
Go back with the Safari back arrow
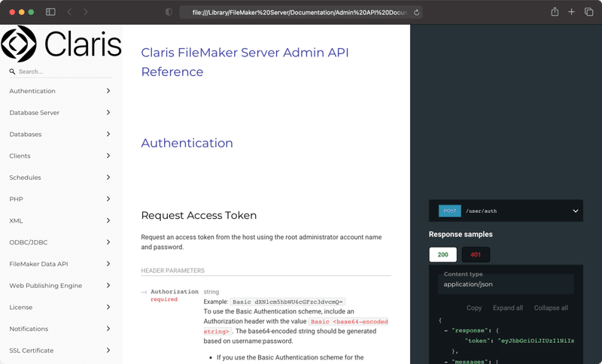coord(69,12)
